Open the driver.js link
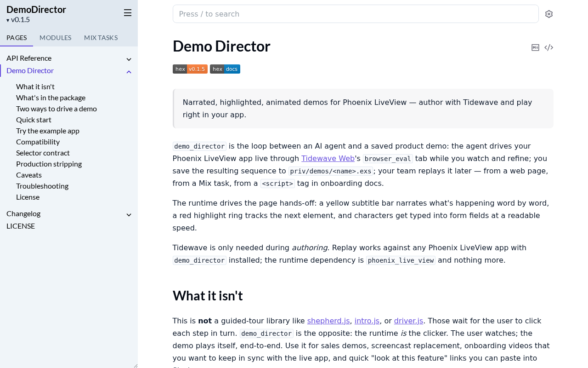588x368 pixels. point(409,321)
